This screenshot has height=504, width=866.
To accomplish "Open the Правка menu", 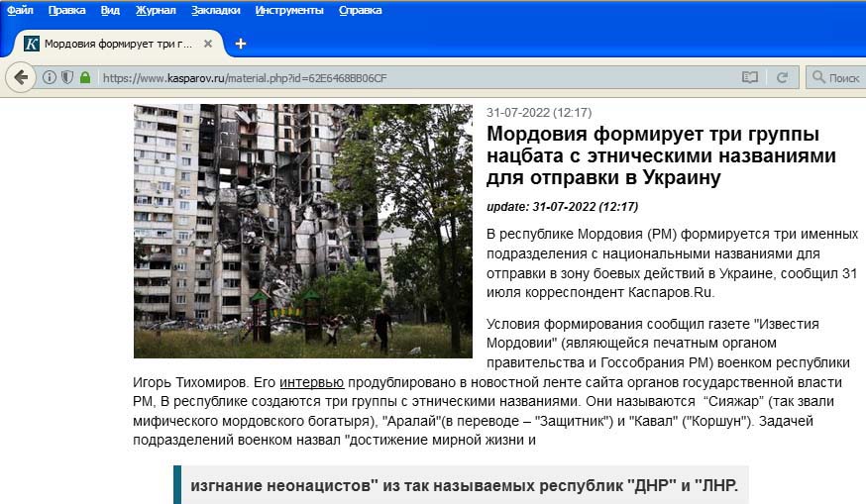I will tap(66, 10).
